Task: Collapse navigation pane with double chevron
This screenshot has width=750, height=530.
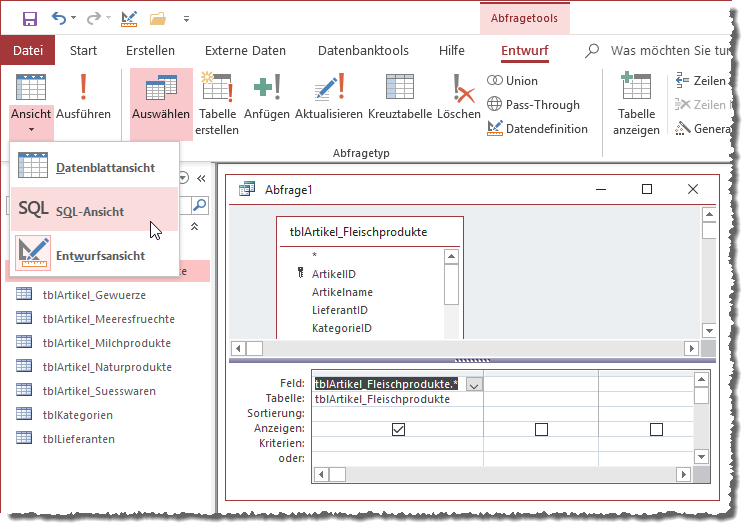Action: point(201,178)
